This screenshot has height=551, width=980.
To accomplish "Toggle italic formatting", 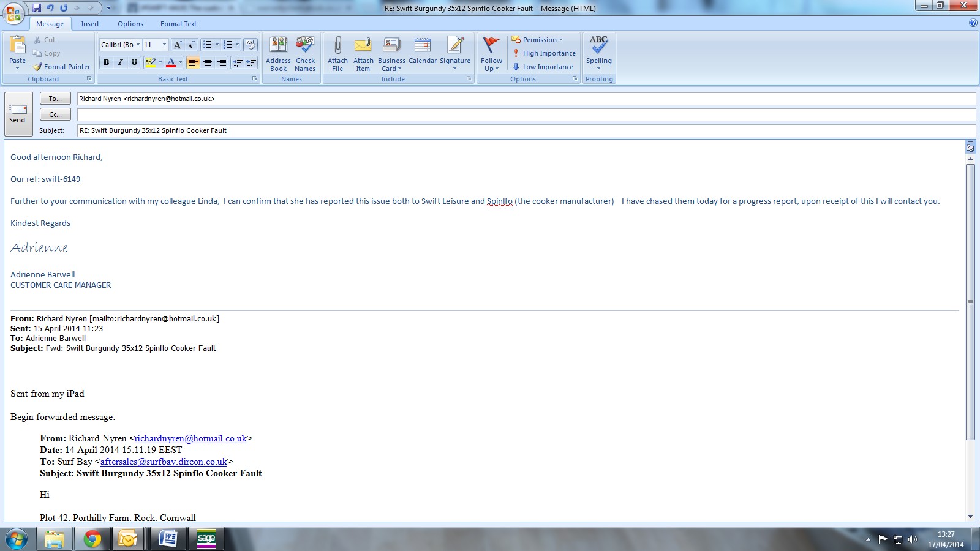I will coord(120,62).
